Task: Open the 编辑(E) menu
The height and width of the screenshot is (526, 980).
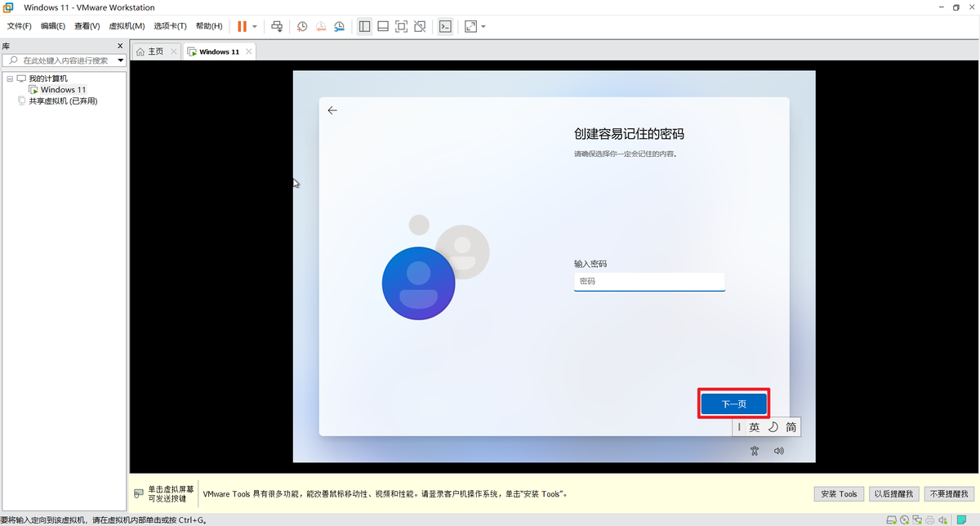Action: click(53, 26)
